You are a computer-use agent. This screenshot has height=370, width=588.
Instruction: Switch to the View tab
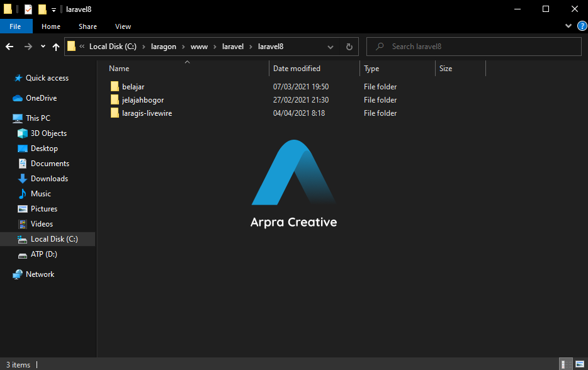pyautogui.click(x=123, y=26)
